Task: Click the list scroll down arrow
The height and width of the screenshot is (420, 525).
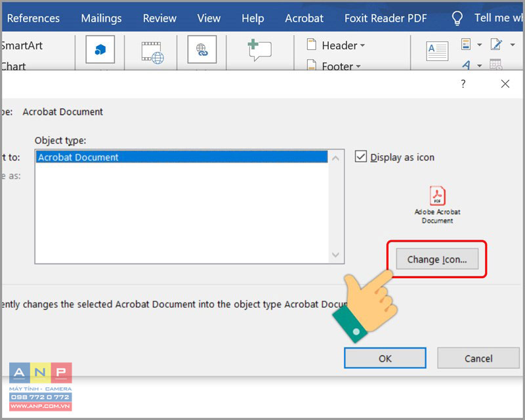Action: tap(335, 255)
